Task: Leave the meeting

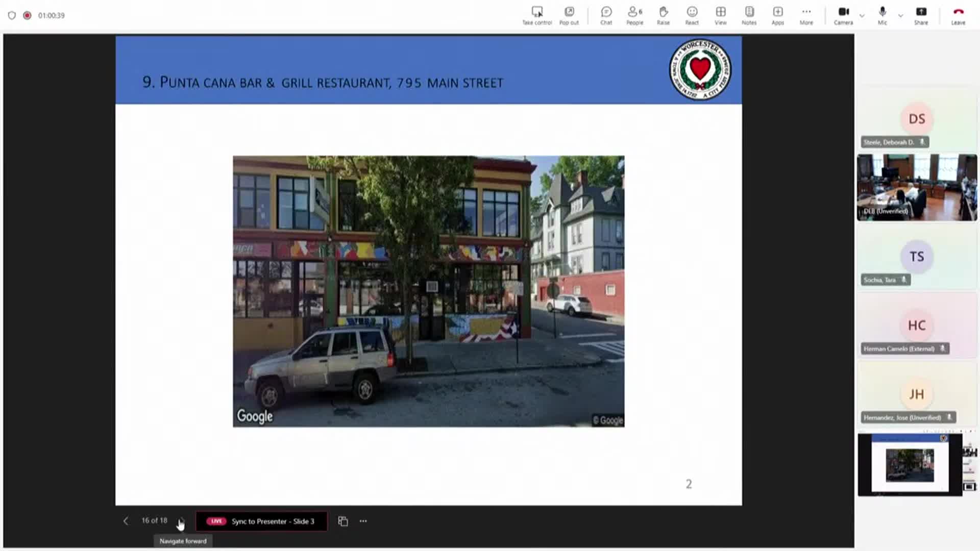Action: (x=958, y=15)
